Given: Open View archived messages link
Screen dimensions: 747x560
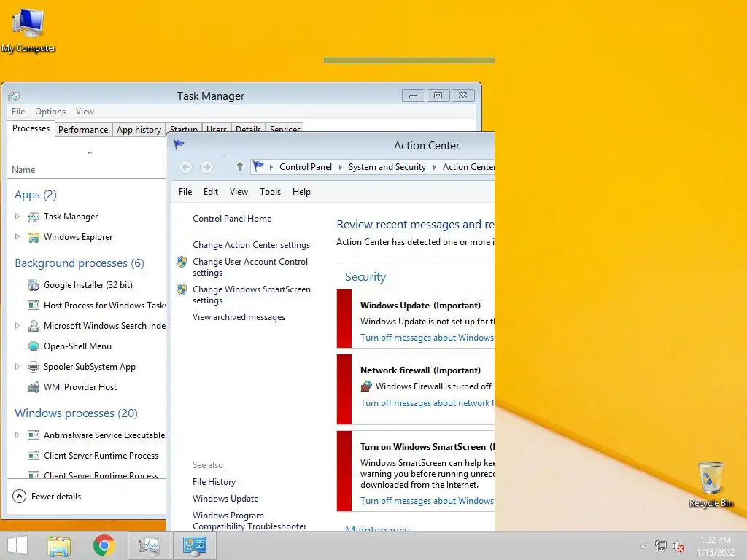Looking at the screenshot, I should pos(239,317).
